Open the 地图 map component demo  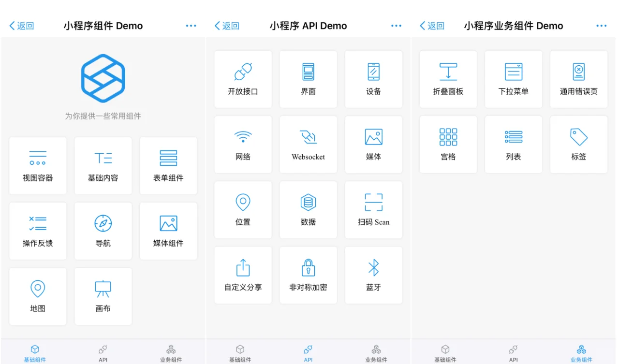38,296
